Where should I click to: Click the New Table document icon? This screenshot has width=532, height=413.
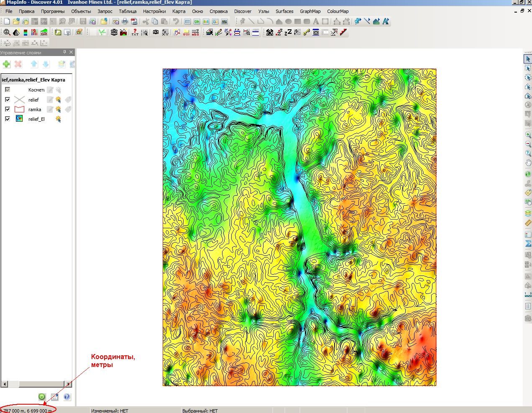point(7,21)
